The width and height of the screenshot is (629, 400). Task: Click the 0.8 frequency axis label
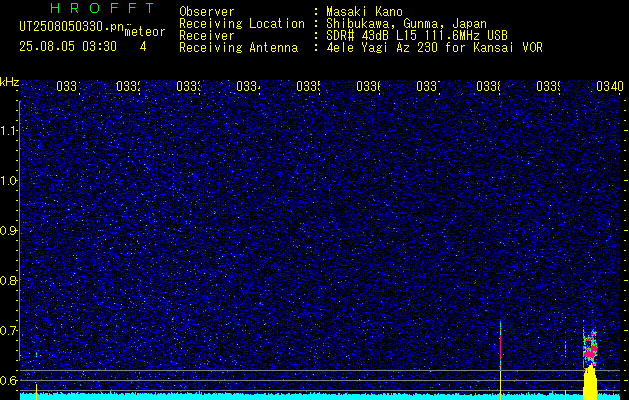[x=8, y=280]
